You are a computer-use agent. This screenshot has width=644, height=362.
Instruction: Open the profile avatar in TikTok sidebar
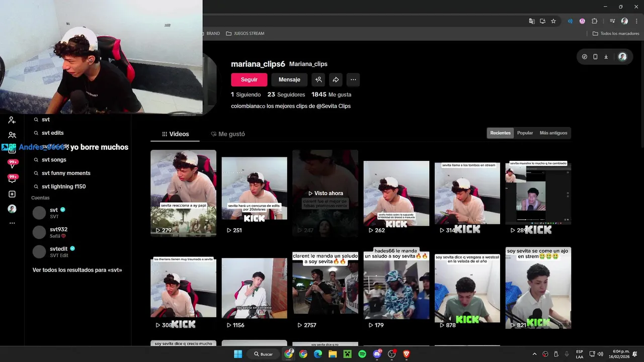tap(12, 209)
